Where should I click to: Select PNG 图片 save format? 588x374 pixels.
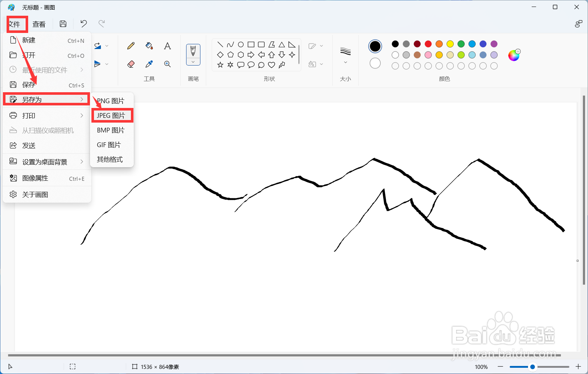pyautogui.click(x=112, y=101)
